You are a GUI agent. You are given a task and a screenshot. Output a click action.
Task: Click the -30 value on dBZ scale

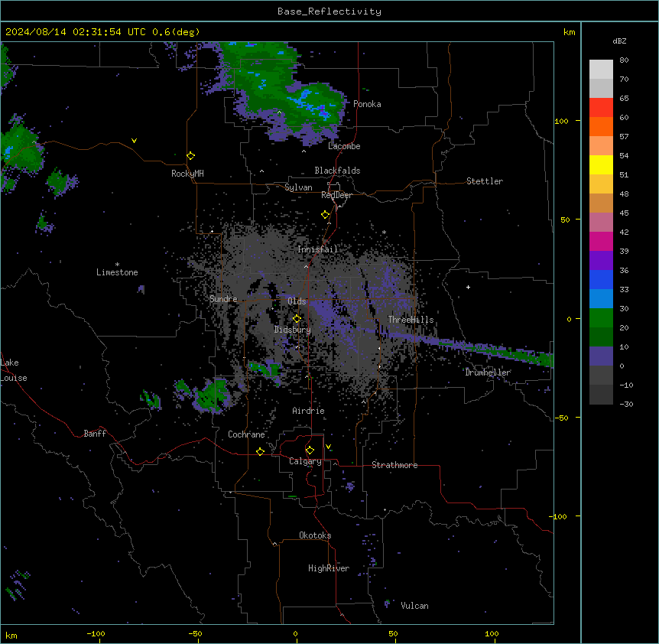click(626, 404)
